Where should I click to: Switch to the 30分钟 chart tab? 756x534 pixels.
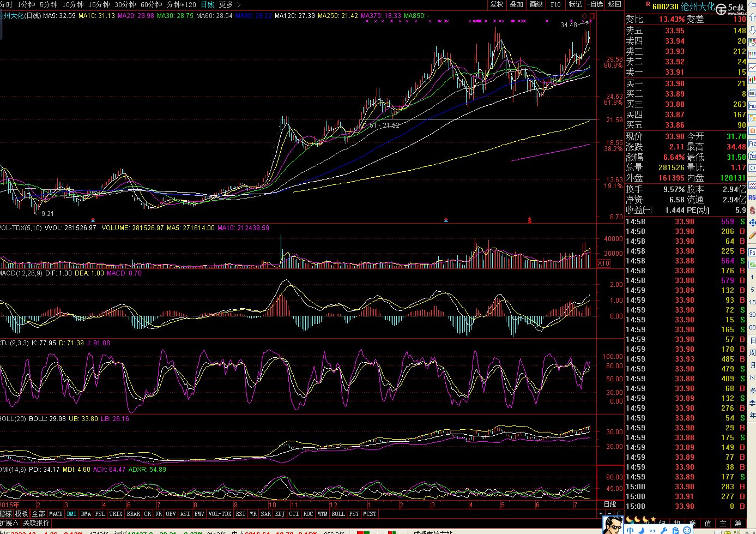click(125, 4)
